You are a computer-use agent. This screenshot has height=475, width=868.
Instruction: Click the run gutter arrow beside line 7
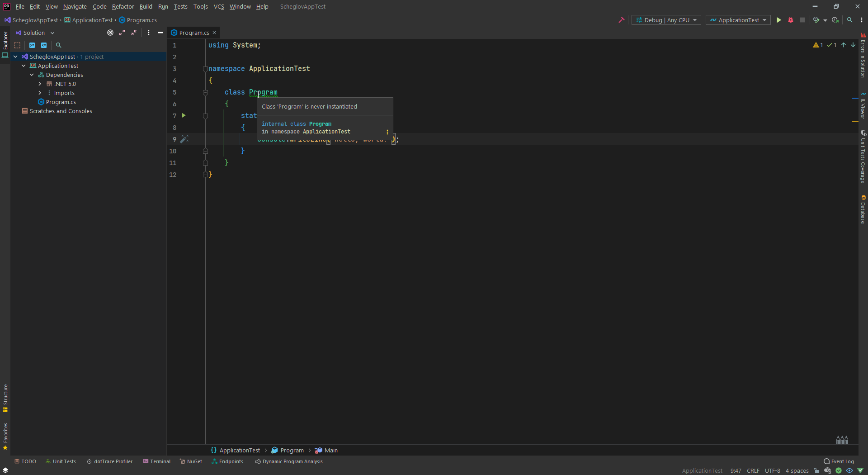184,115
